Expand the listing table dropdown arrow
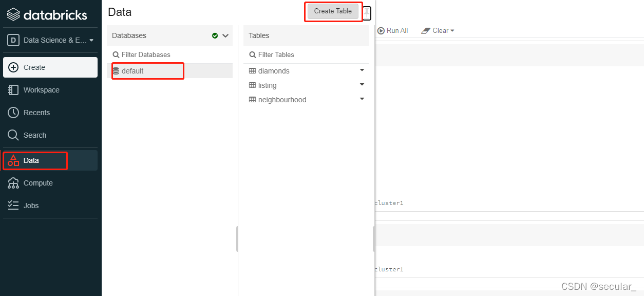Image resolution: width=644 pixels, height=296 pixels. click(x=362, y=84)
